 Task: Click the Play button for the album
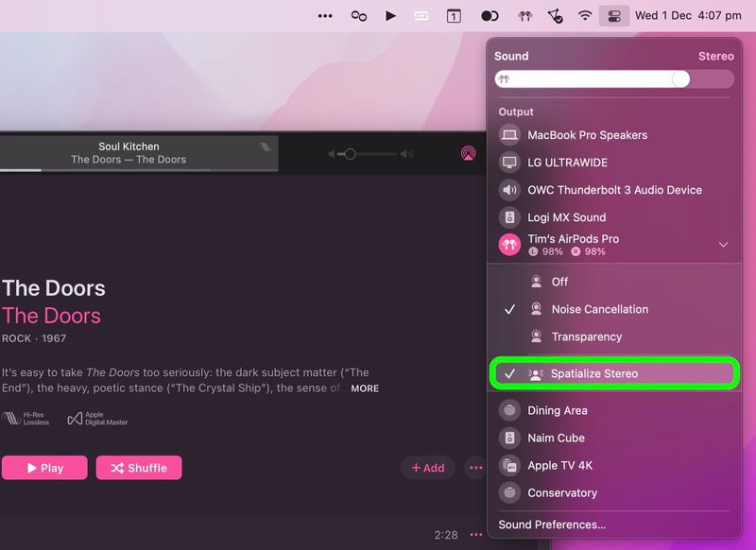(x=44, y=468)
